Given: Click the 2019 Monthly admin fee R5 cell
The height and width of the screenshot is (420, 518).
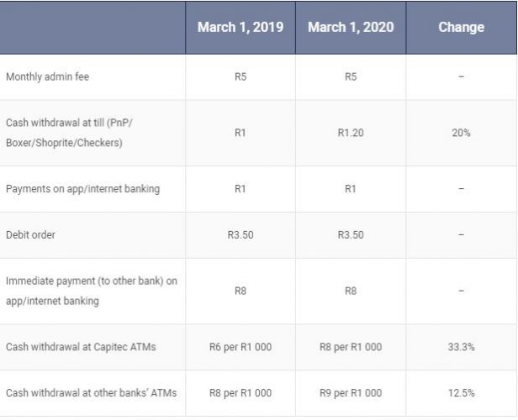Looking at the screenshot, I should point(240,77).
